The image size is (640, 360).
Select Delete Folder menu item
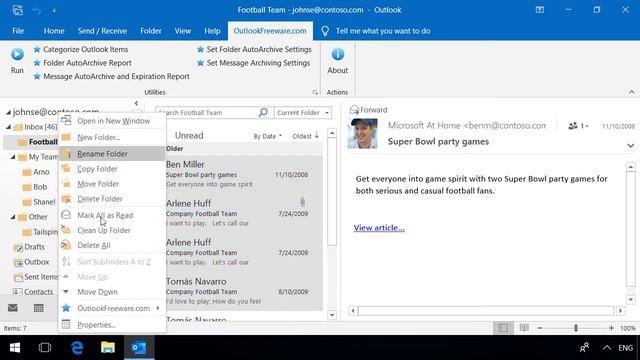coord(112,199)
